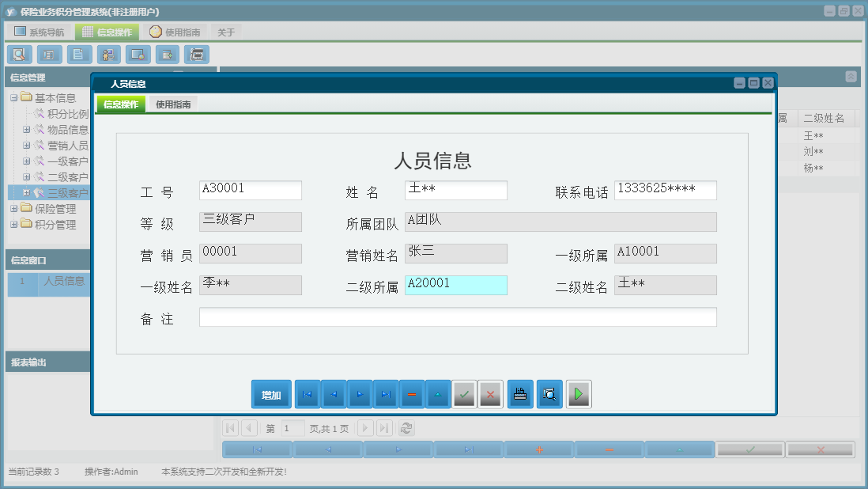Select the search magnifier tool in the toolbar

point(20,54)
